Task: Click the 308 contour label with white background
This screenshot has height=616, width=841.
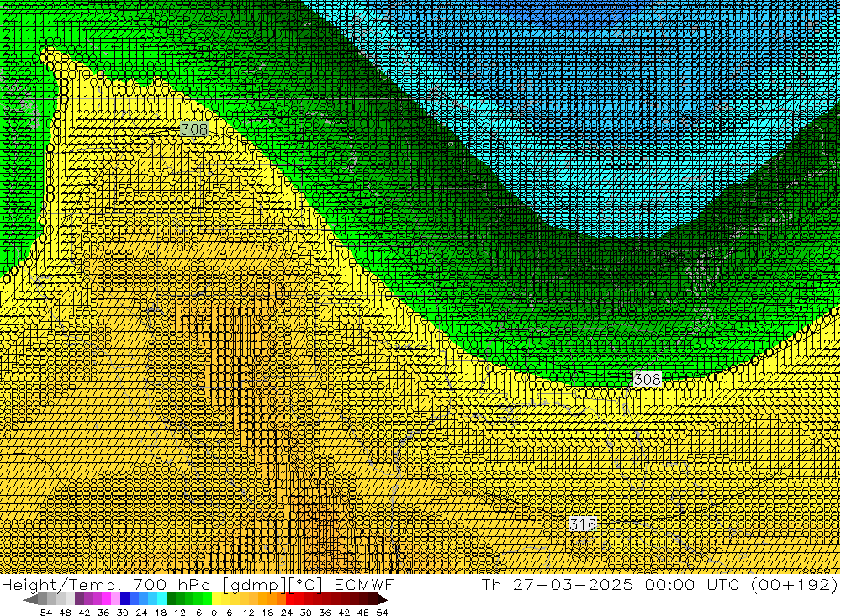Action: pos(648,380)
